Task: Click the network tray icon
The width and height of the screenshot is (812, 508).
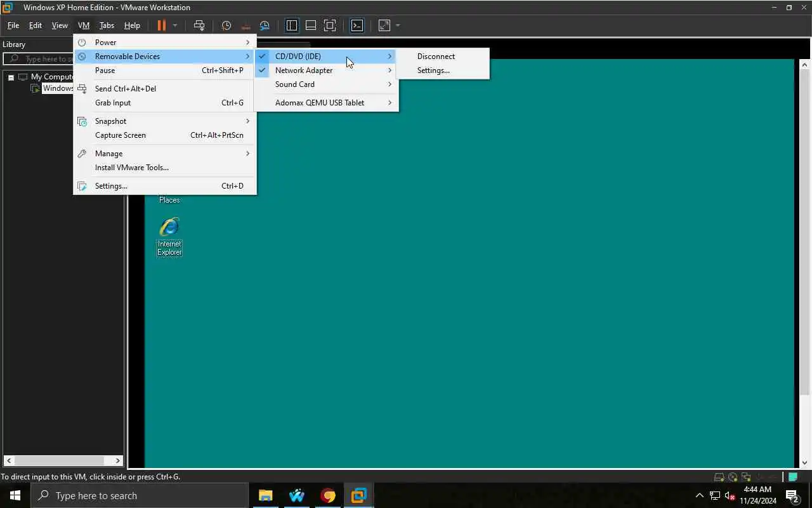Action: (714, 495)
